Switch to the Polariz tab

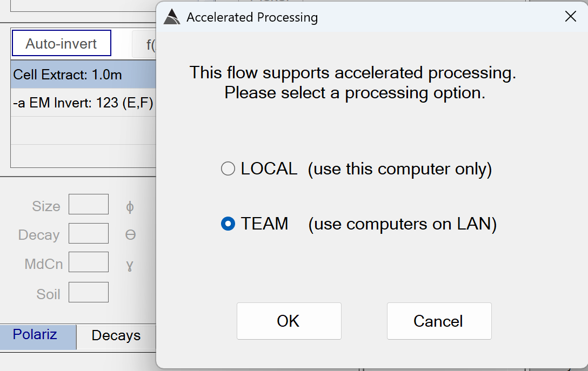[35, 335]
